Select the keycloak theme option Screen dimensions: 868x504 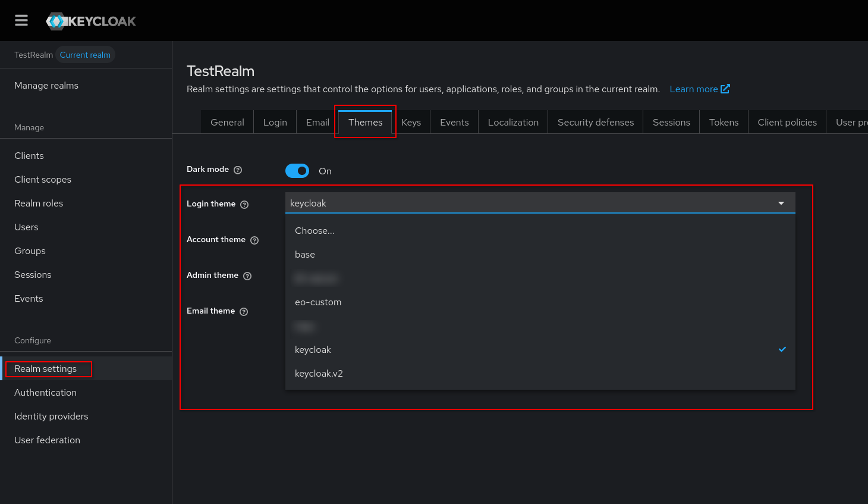pyautogui.click(x=540, y=350)
